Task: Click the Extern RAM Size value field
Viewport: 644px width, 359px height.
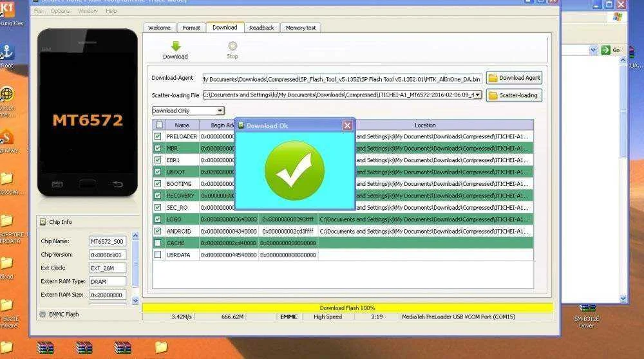Action: pos(107,295)
